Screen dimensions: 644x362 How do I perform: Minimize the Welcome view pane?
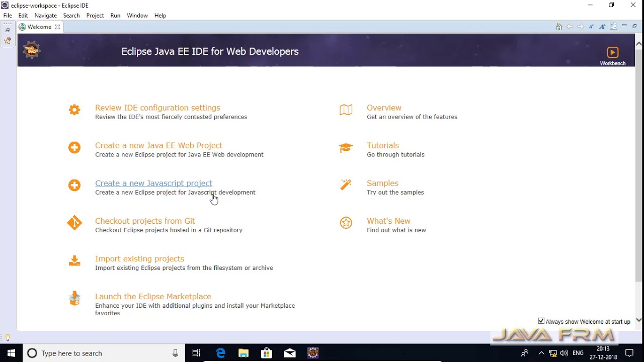coord(624,26)
